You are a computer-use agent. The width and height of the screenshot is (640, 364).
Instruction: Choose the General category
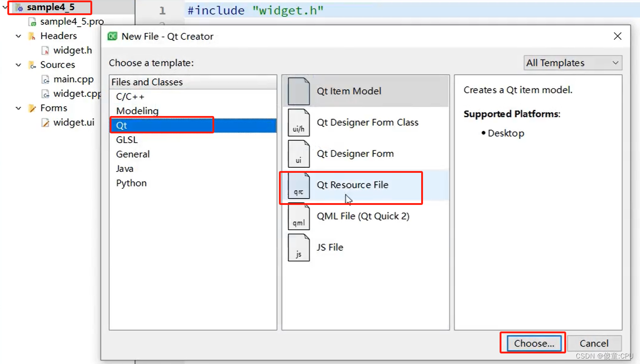[193, 154]
